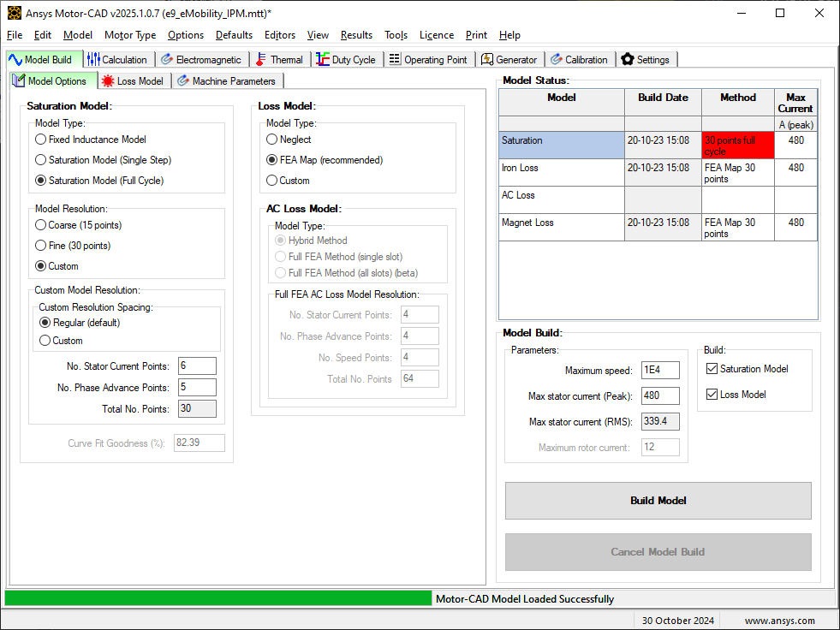Viewport: 840px width, 630px height.
Task: Open the Motor Type menu
Action: coord(130,35)
